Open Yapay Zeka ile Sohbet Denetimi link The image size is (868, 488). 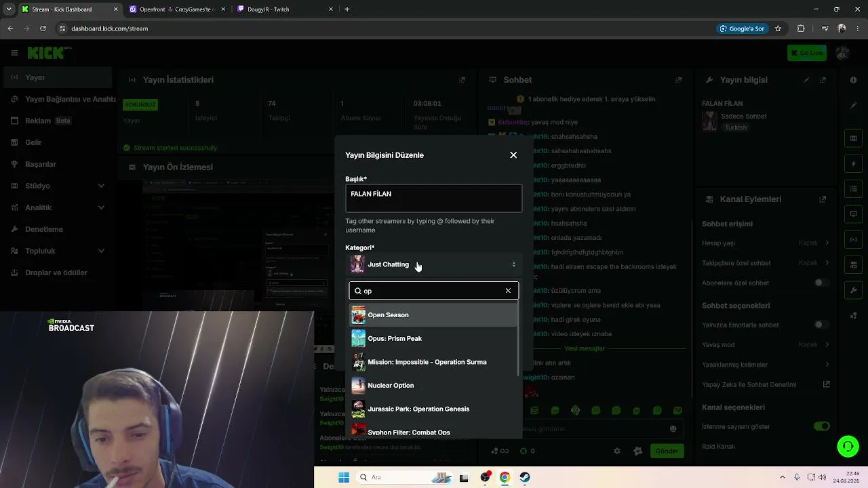click(x=827, y=384)
